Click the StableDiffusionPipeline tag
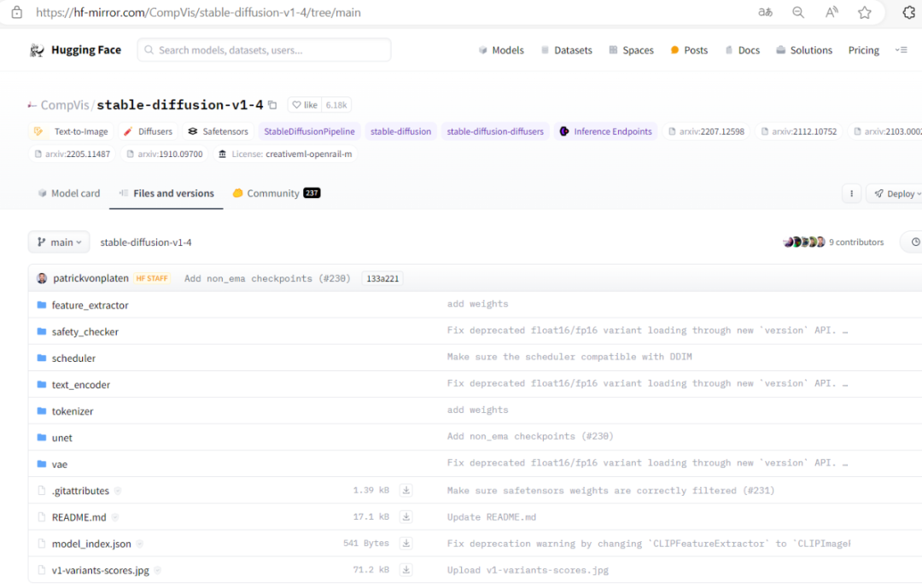 [309, 131]
